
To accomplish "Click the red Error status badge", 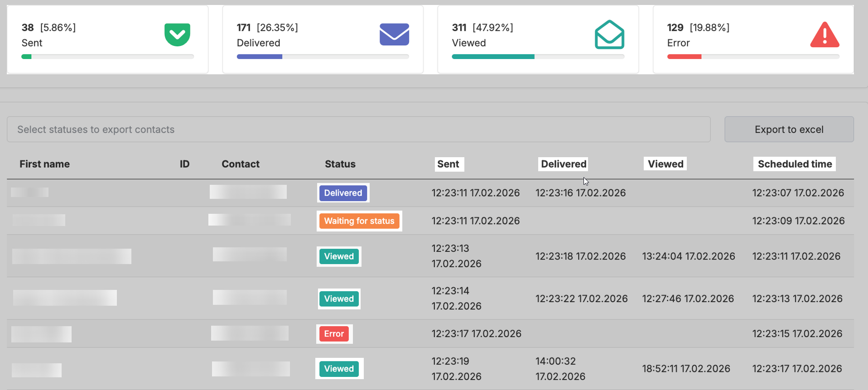I will point(334,334).
